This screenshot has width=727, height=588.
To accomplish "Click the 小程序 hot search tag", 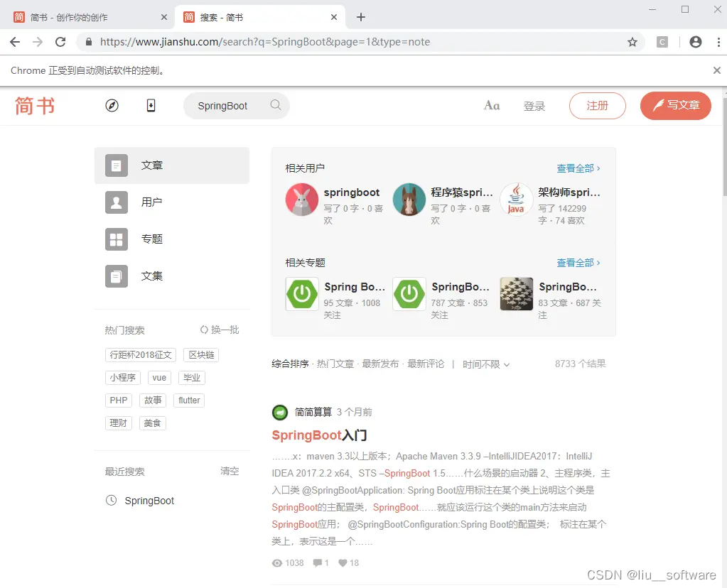I will [x=123, y=378].
